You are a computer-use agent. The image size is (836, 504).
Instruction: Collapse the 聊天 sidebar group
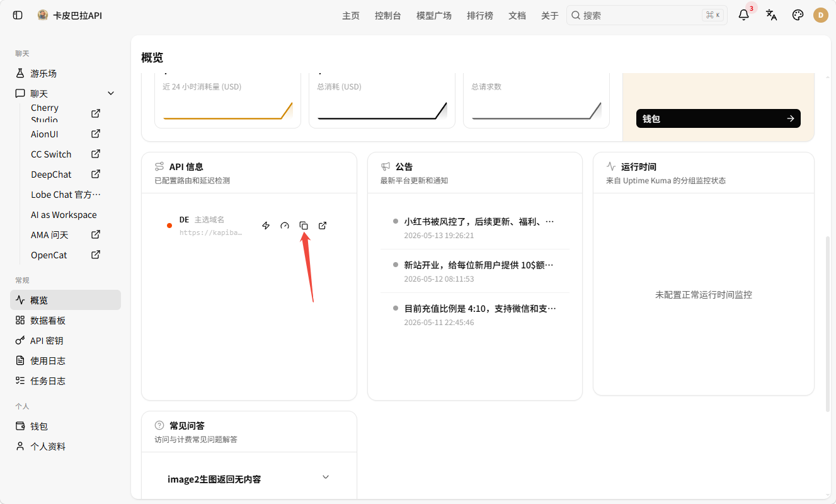[111, 93]
